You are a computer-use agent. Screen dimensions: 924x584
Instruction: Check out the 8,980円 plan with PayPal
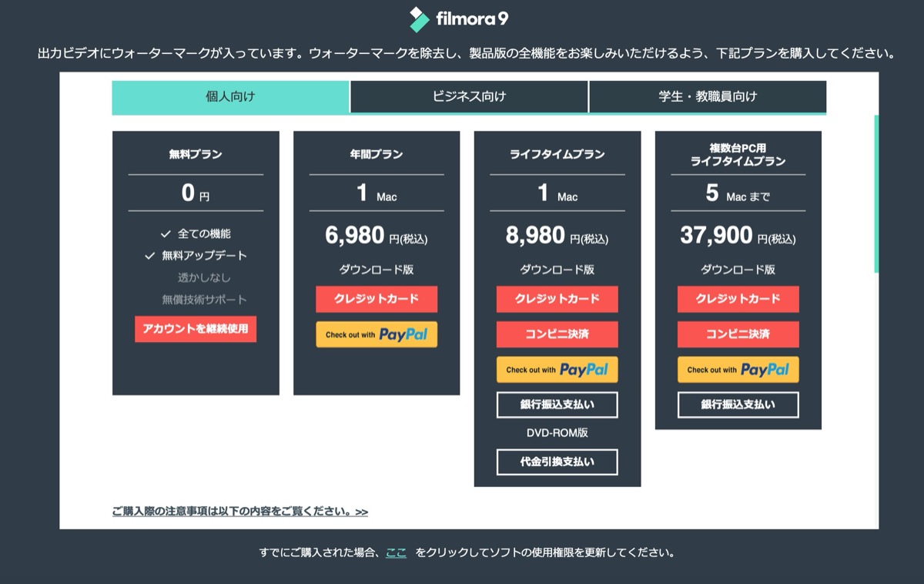[557, 370]
